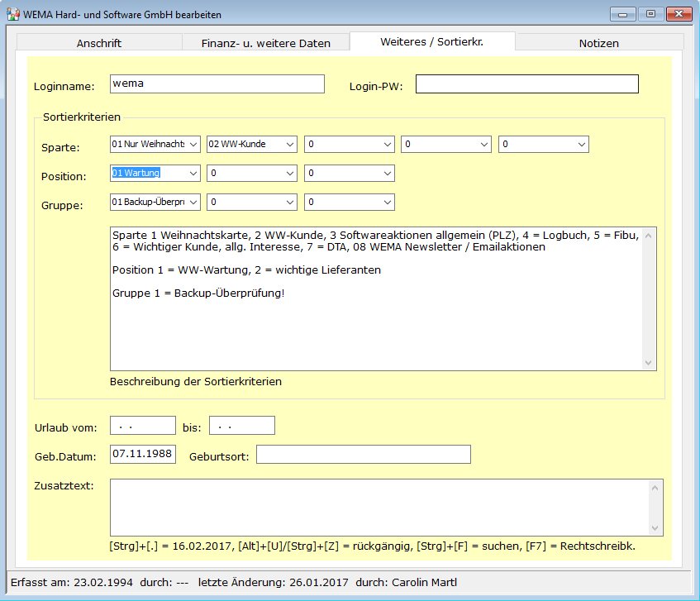Open the third Gruppe dropdown
The width and height of the screenshot is (700, 601).
pyautogui.click(x=349, y=203)
